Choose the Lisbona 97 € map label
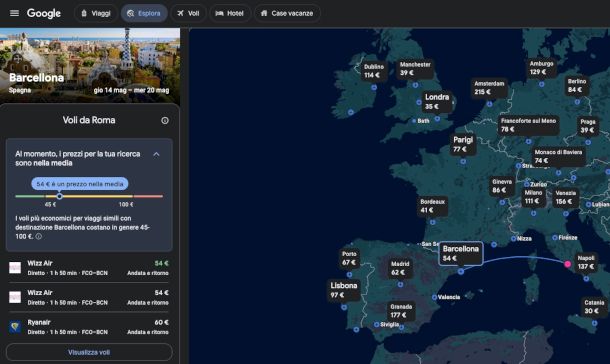Image resolution: width=610 pixels, height=364 pixels. click(344, 290)
